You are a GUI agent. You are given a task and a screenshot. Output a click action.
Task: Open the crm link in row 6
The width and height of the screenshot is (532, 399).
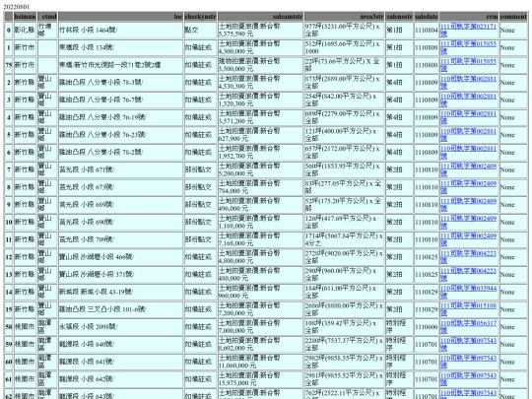(468, 153)
